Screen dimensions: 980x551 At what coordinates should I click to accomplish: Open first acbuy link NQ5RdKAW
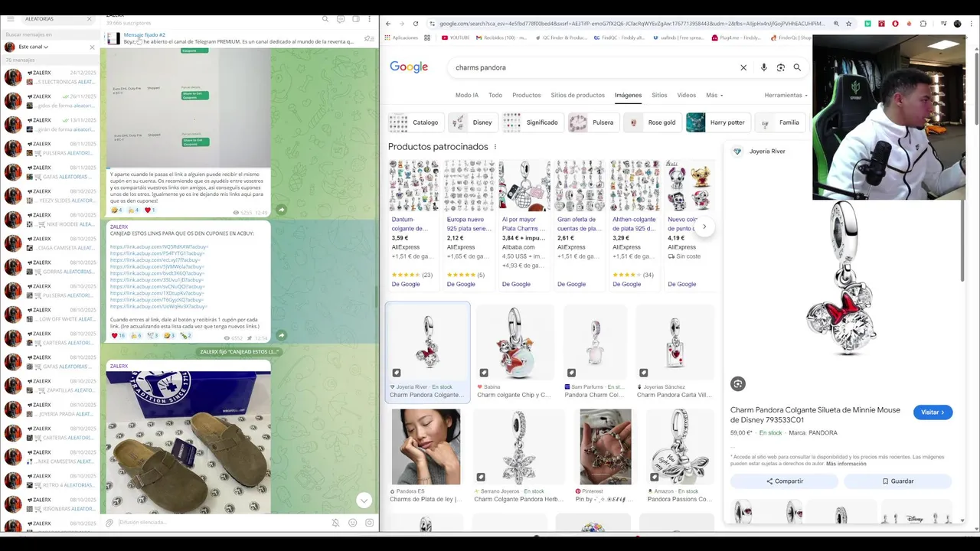pos(159,247)
